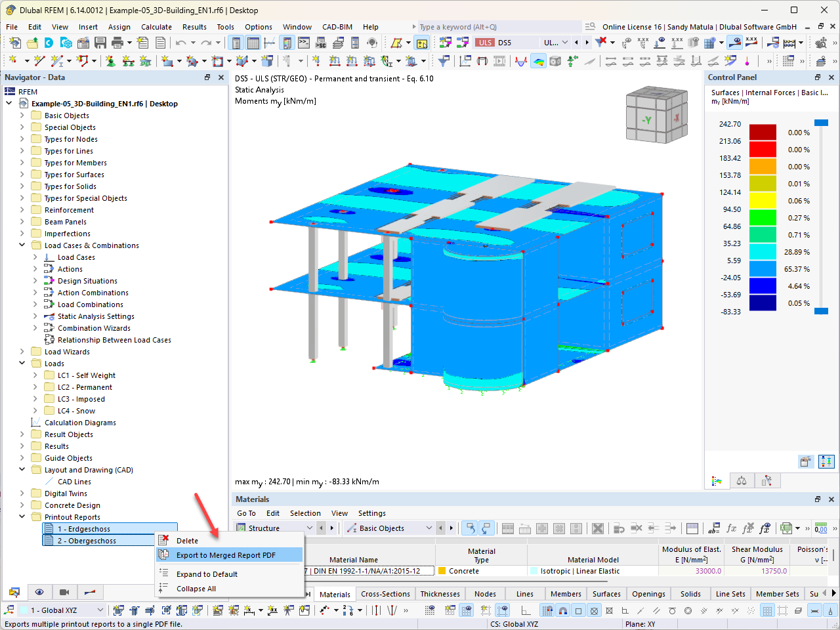Toggle object snap magnet button in status bar
The height and width of the screenshot is (630, 840).
[x=562, y=610]
